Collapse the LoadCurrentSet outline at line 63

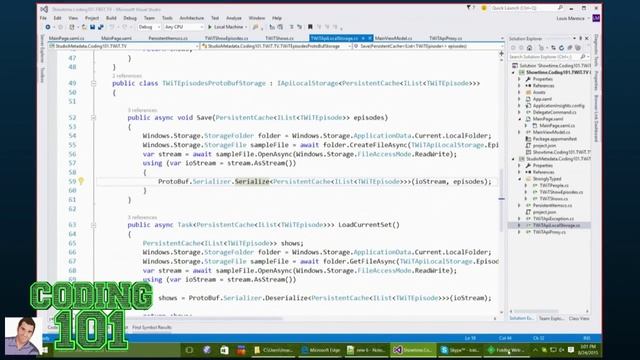[93, 225]
